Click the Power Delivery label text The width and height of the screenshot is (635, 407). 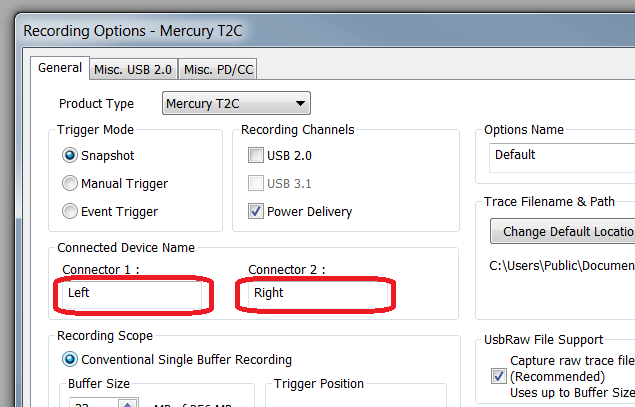pyautogui.click(x=309, y=211)
